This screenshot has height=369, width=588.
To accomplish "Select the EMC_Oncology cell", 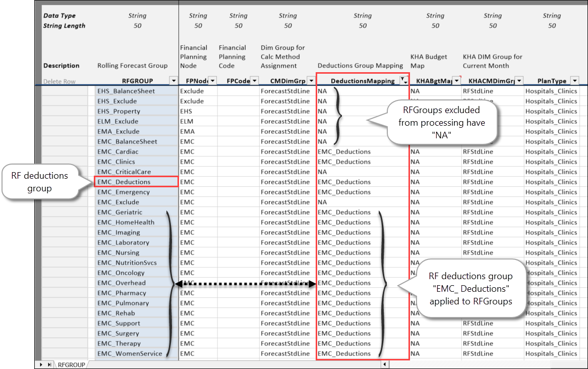I will 136,273.
